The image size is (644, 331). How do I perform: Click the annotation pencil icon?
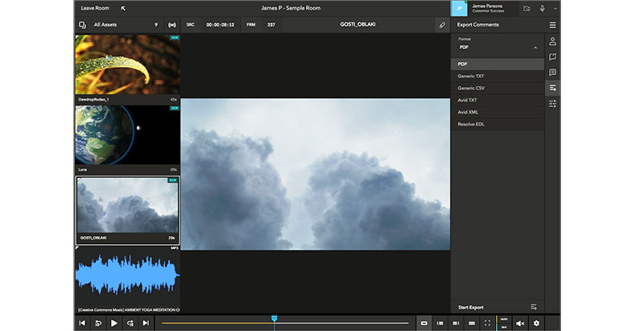point(441,25)
